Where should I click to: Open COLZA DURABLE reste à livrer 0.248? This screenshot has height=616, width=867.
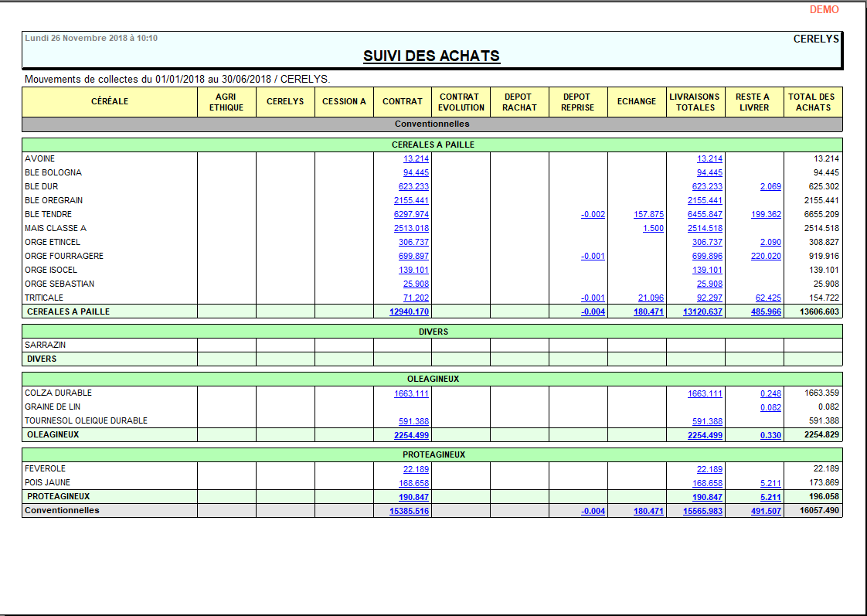click(770, 393)
